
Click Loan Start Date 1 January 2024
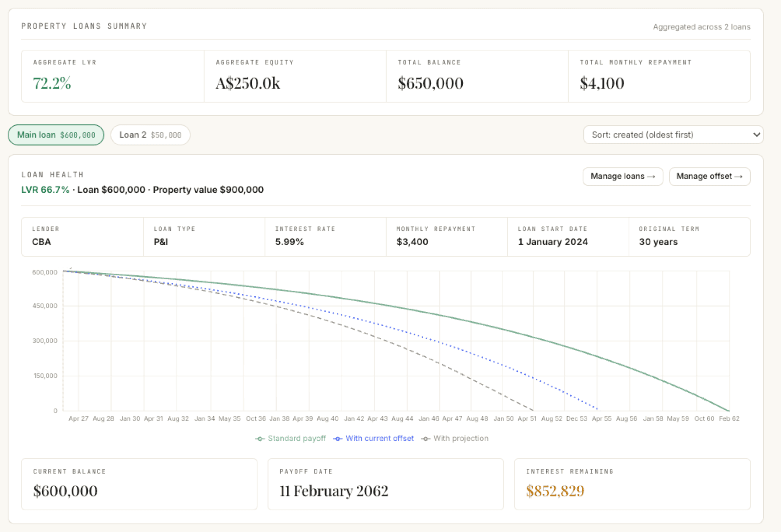(553, 242)
